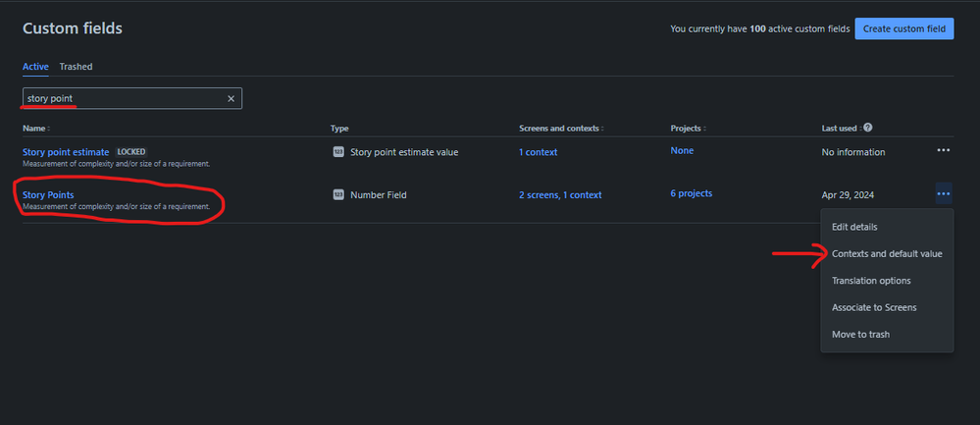Open the Story Points field link

48,195
